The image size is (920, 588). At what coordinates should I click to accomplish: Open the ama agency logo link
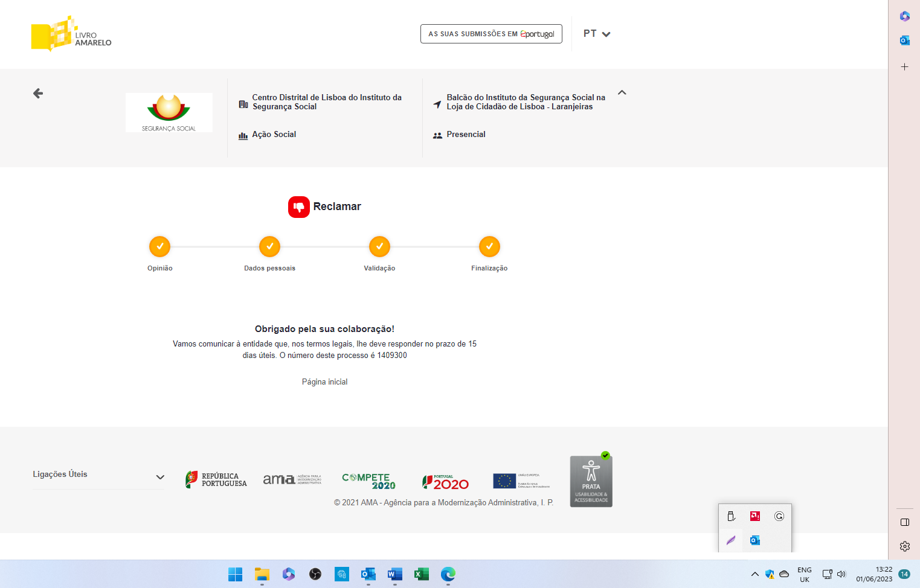pos(292,479)
